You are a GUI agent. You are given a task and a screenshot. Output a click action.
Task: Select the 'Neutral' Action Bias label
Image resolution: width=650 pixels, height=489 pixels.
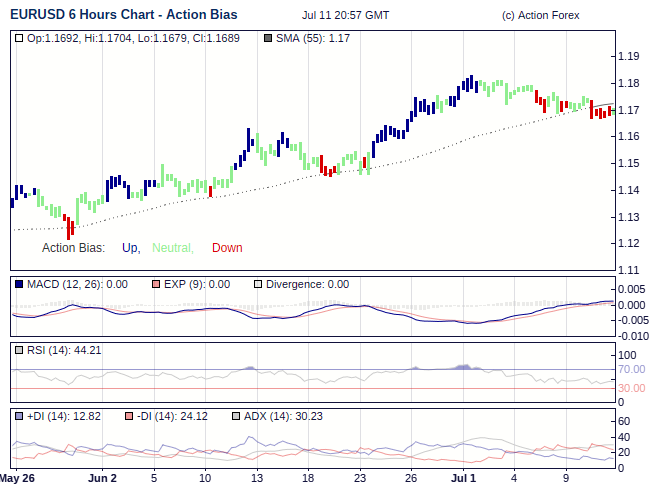[172, 248]
